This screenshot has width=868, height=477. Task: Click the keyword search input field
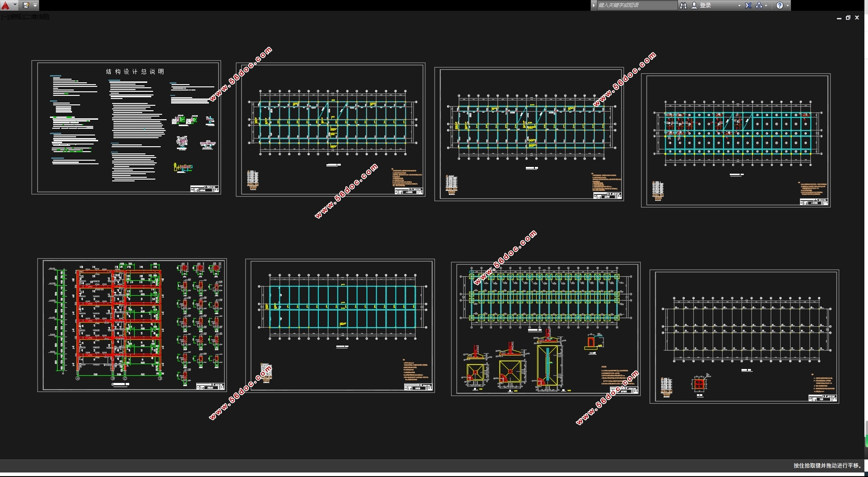tap(636, 5)
